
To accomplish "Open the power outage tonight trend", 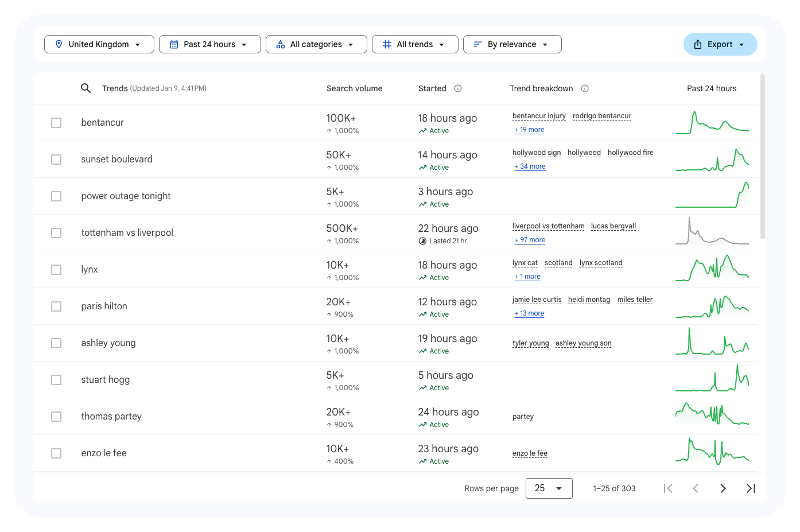I will (126, 196).
